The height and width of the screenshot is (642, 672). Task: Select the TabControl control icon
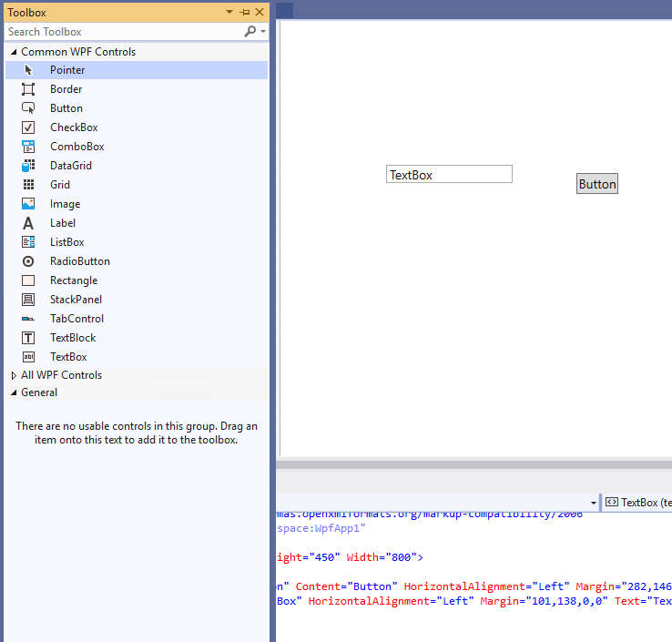pyautogui.click(x=28, y=319)
